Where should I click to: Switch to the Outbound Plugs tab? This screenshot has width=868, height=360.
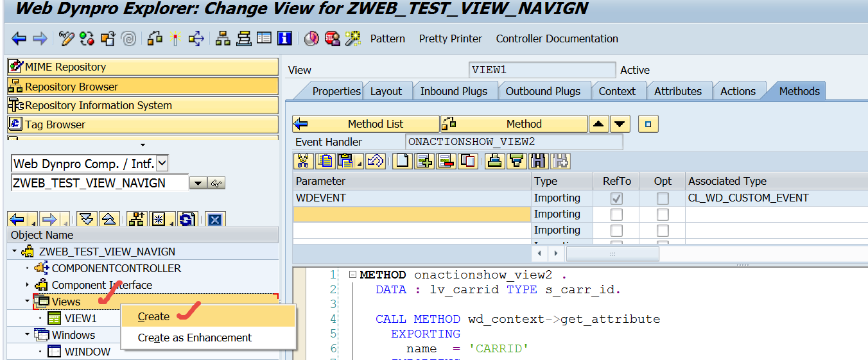pos(542,91)
